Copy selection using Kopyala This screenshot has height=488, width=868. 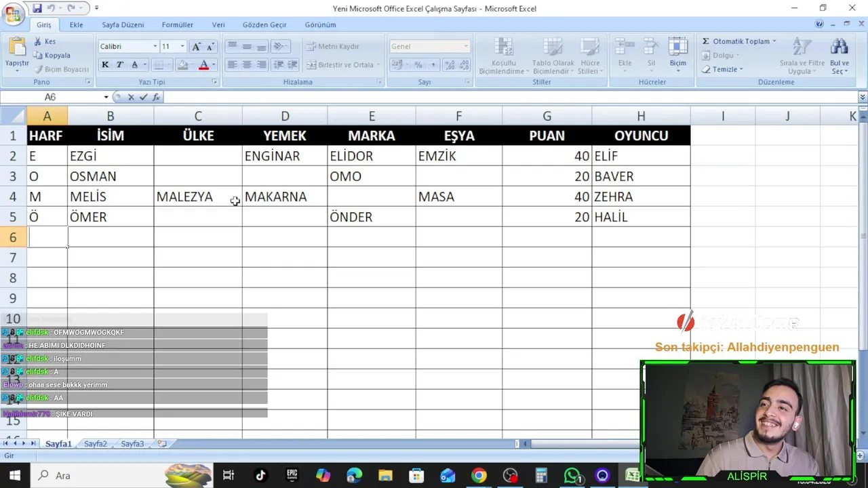pyautogui.click(x=52, y=56)
